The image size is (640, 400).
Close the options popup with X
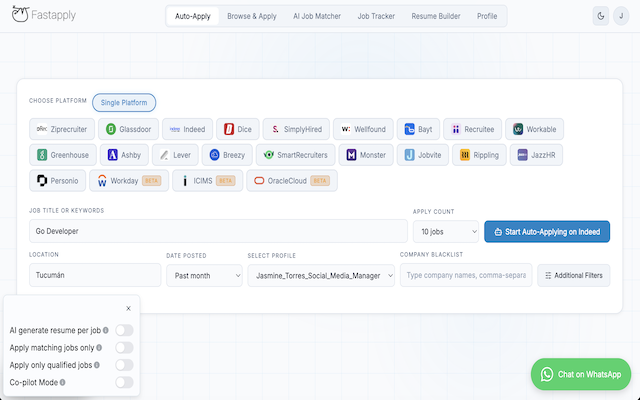128,309
